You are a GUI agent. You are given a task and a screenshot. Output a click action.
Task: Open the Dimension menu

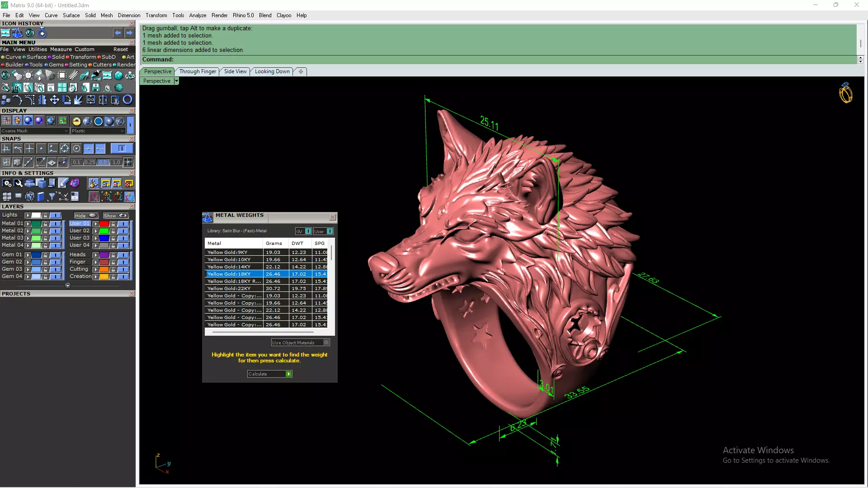(129, 15)
